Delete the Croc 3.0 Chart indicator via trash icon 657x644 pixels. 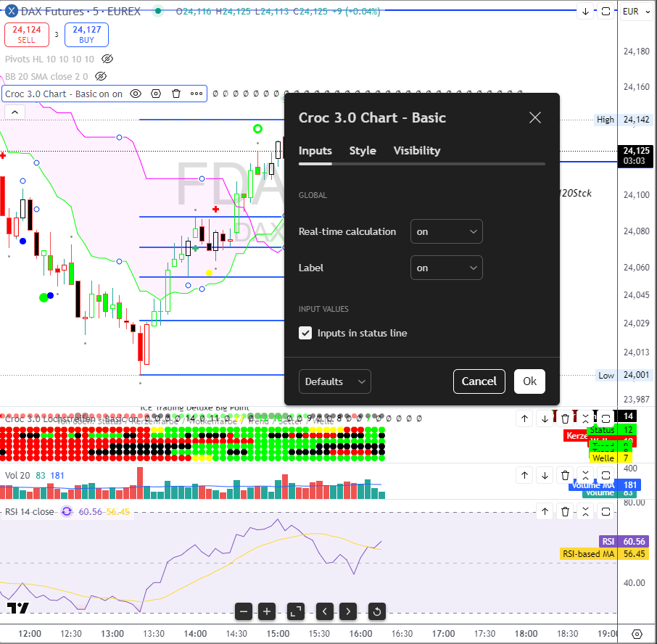pos(176,94)
